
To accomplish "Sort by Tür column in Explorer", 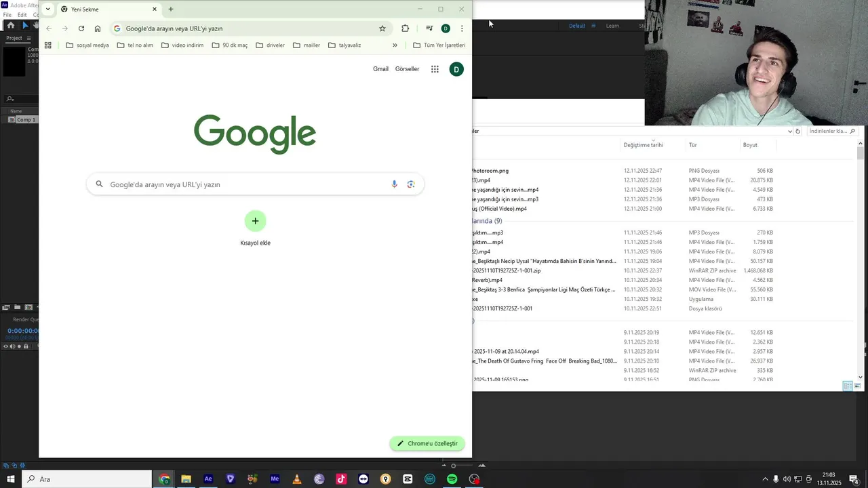I will tap(693, 145).
